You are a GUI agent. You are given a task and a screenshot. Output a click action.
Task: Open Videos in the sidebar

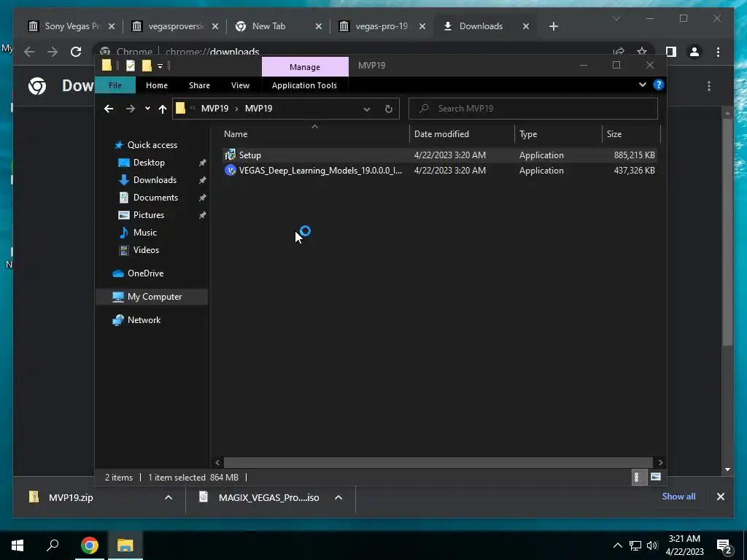[146, 250]
